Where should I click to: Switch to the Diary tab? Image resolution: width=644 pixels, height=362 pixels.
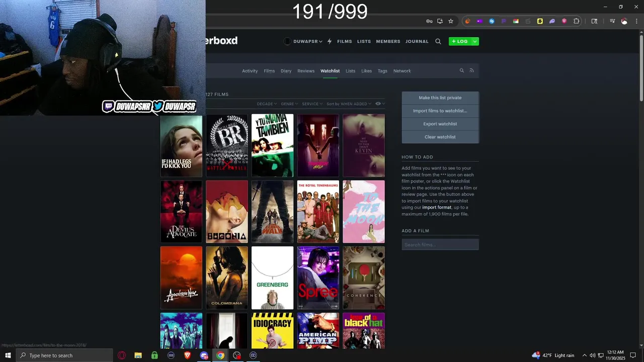tap(286, 71)
